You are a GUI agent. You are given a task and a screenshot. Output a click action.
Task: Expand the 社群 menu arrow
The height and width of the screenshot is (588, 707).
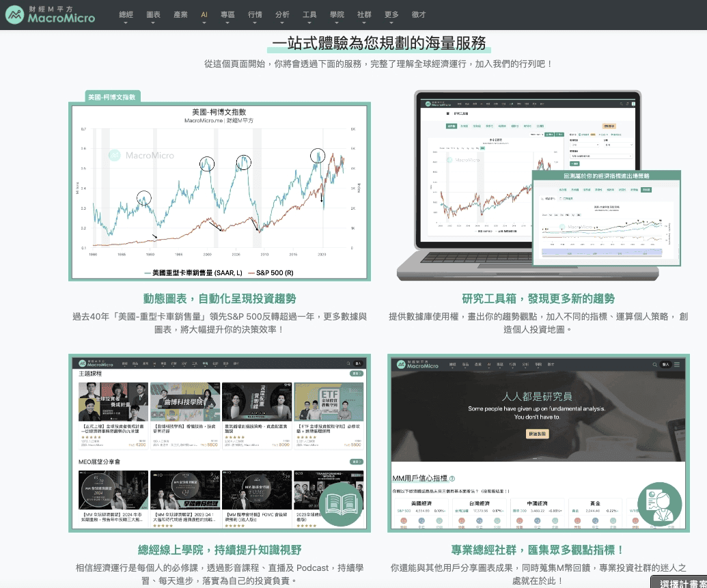[x=364, y=23]
